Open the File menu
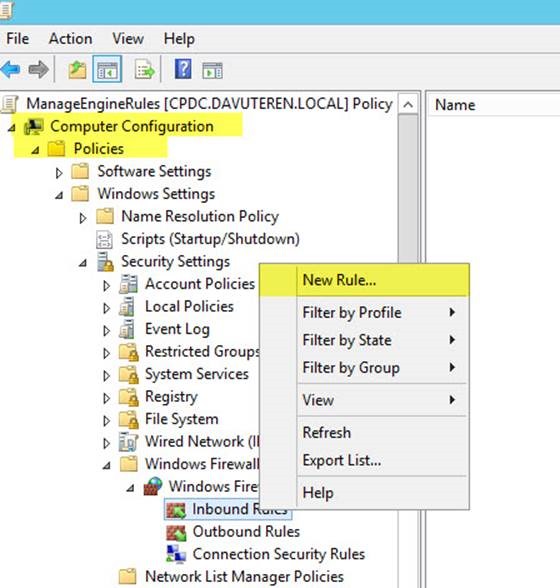The image size is (560, 588). (x=18, y=39)
